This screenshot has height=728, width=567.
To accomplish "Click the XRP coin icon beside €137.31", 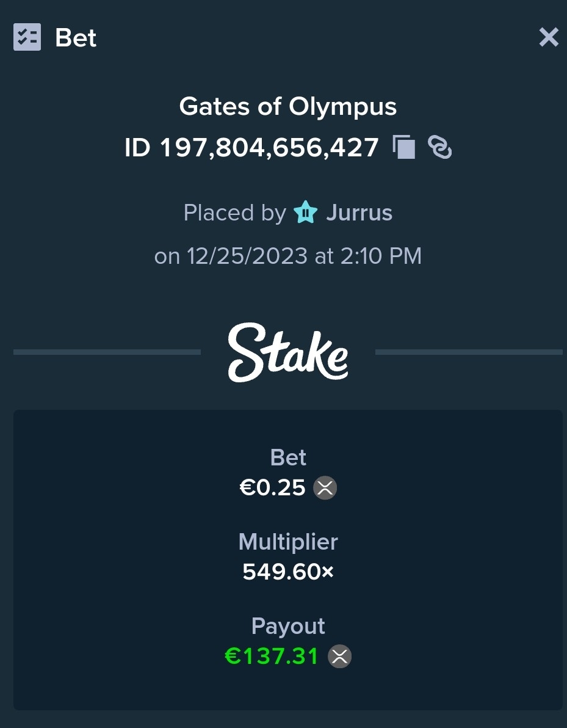I will coord(339,657).
